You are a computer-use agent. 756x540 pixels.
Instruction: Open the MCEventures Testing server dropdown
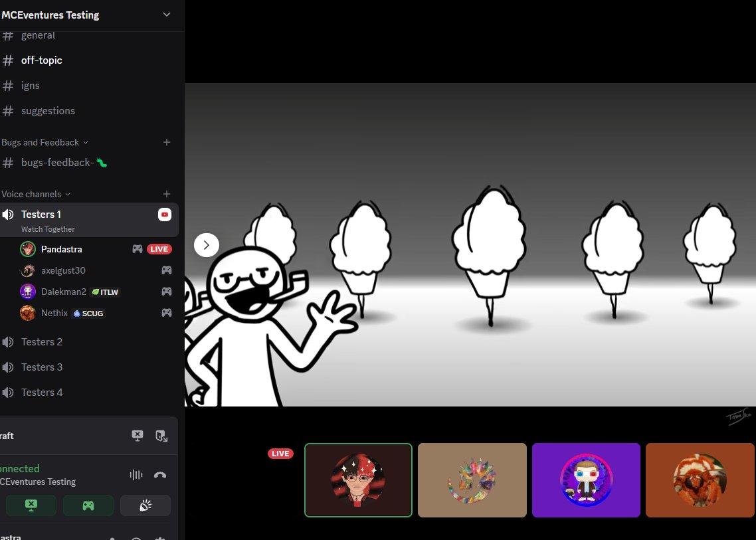click(x=166, y=15)
